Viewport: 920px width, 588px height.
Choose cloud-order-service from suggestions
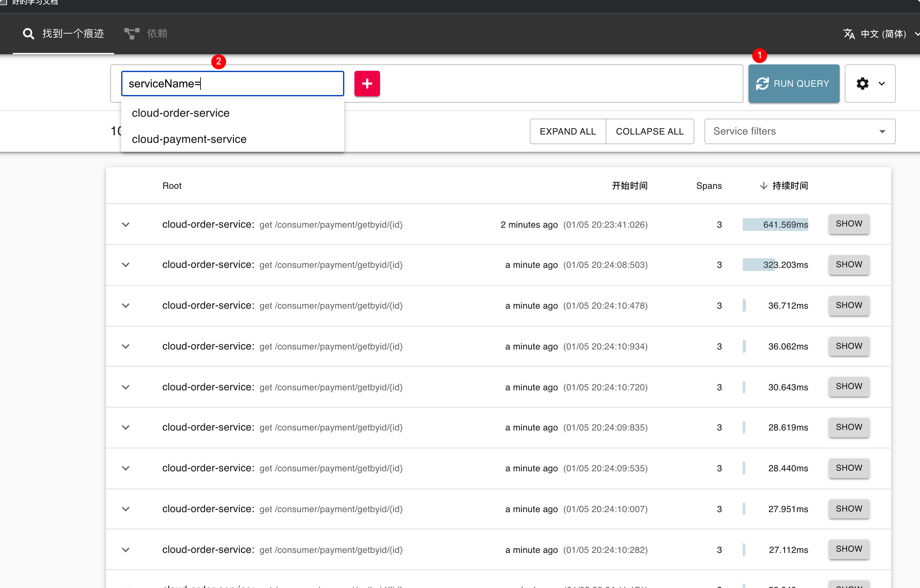[180, 113]
